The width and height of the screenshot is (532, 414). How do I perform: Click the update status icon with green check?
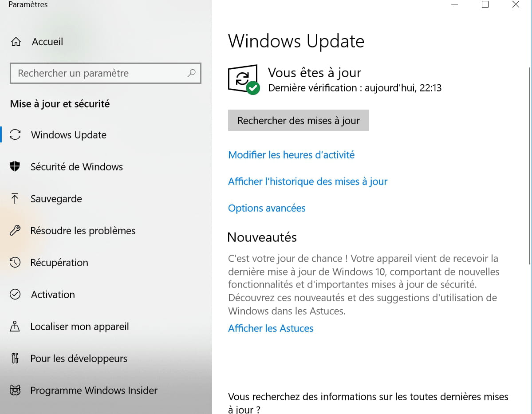pyautogui.click(x=244, y=79)
